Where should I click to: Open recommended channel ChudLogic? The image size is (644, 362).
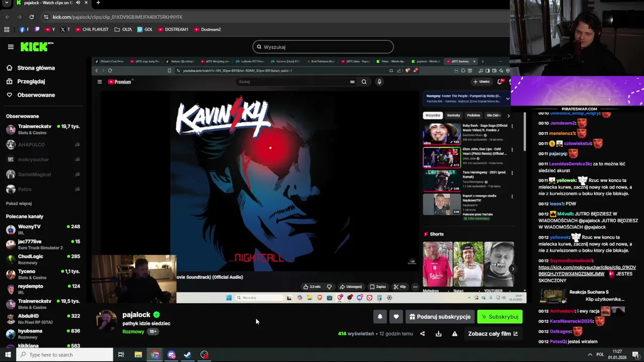coord(43,259)
